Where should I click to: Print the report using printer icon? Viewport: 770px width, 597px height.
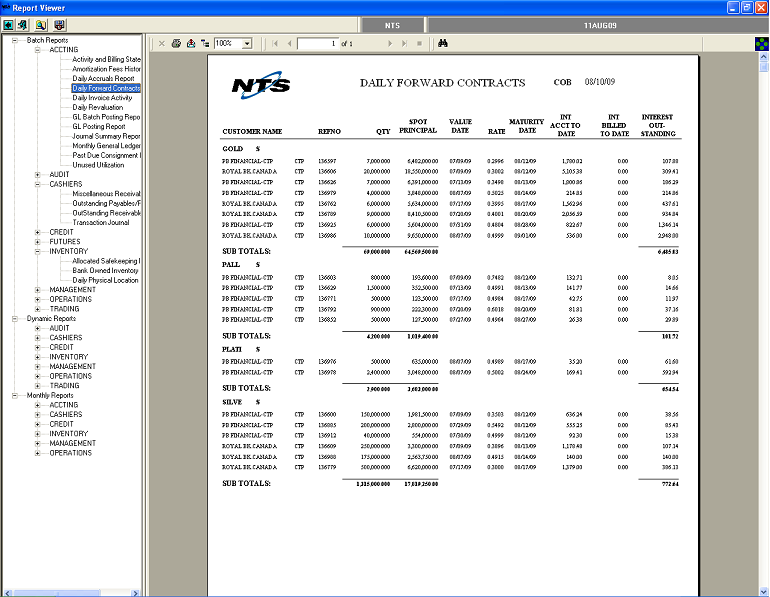pyautogui.click(x=176, y=43)
